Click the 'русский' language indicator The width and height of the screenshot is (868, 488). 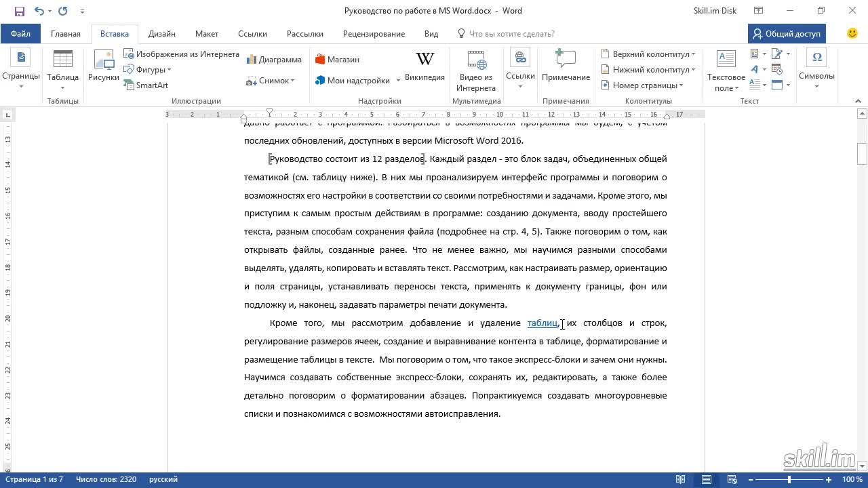pos(163,479)
